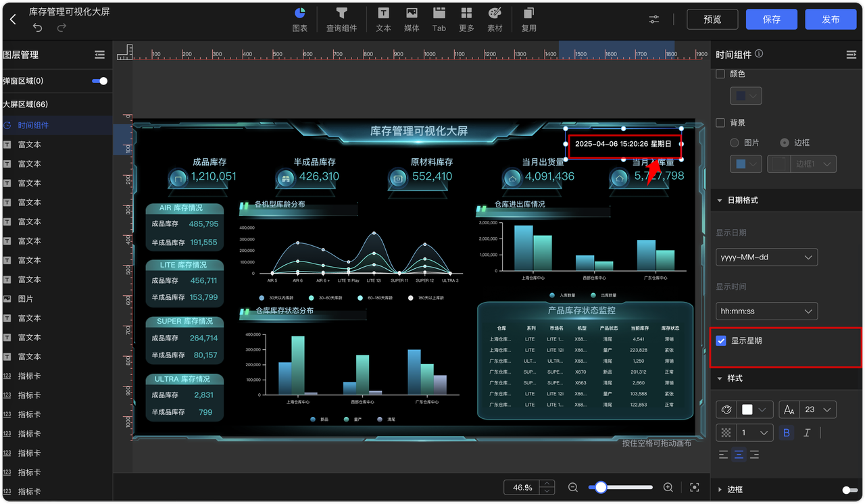Click the ruler toggle icon at canvas corner
This screenshot has width=865, height=504.
(125, 52)
